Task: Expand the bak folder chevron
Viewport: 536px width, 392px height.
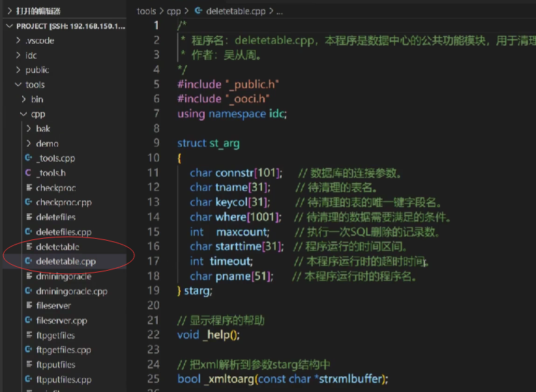Action: 29,128
